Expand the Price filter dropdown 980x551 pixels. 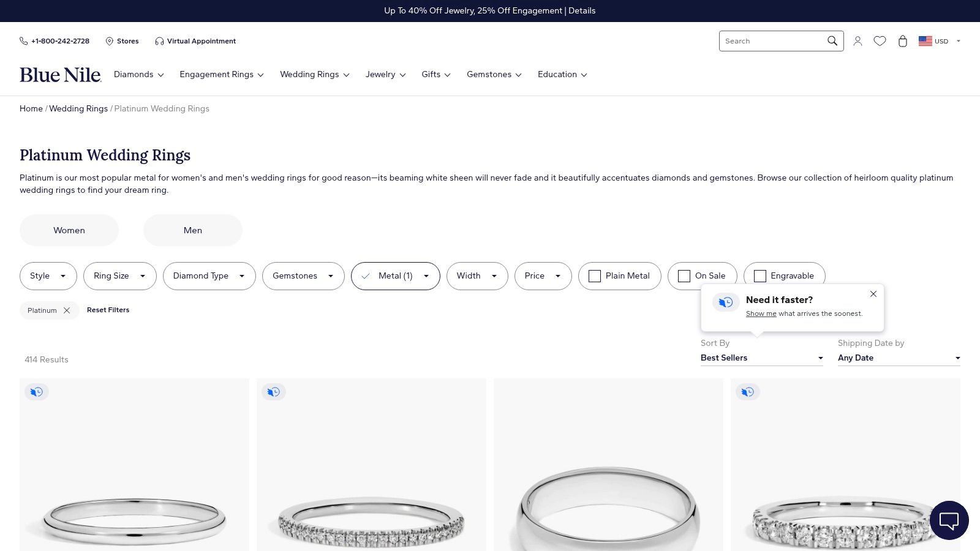[x=543, y=276]
